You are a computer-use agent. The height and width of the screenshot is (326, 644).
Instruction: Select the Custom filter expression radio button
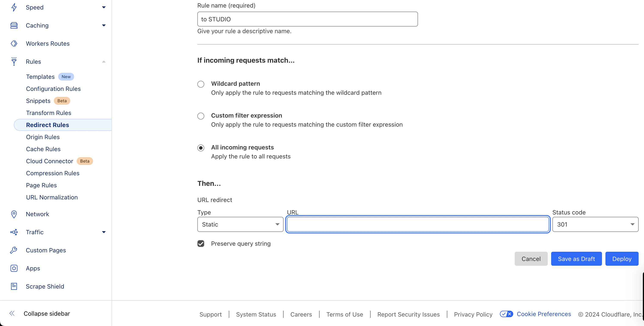point(201,116)
